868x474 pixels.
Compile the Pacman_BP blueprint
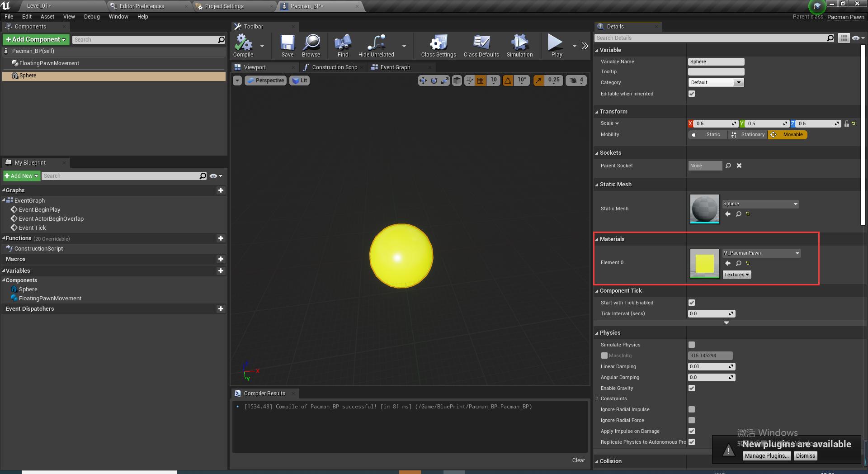tap(244, 45)
